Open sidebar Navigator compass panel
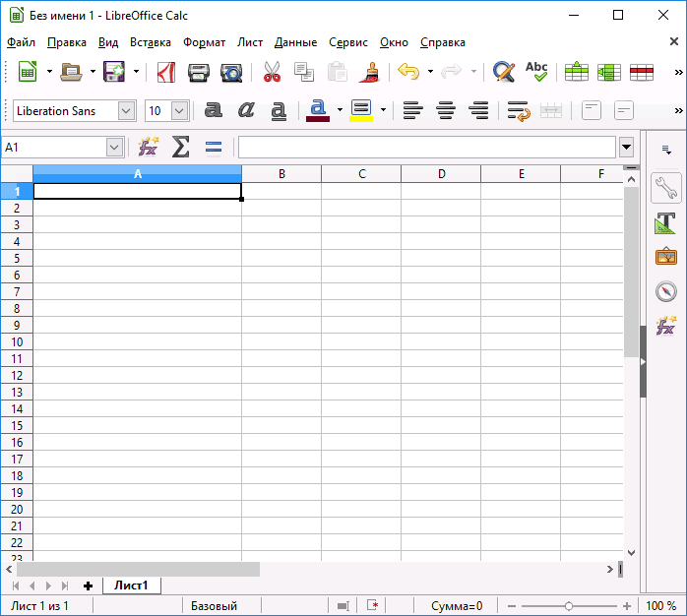The width and height of the screenshot is (687, 616). click(x=666, y=291)
